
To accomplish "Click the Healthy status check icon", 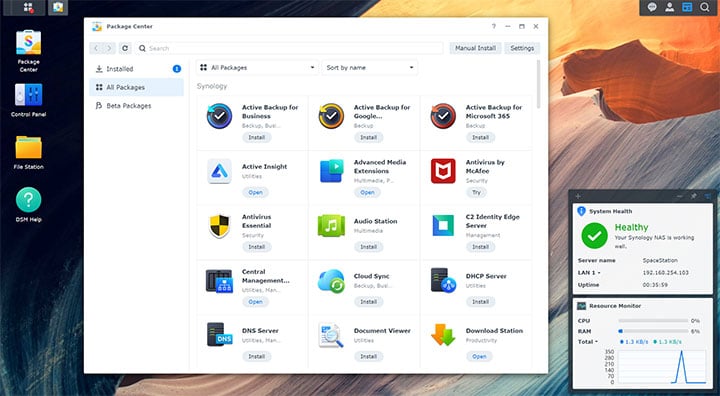I will [594, 236].
